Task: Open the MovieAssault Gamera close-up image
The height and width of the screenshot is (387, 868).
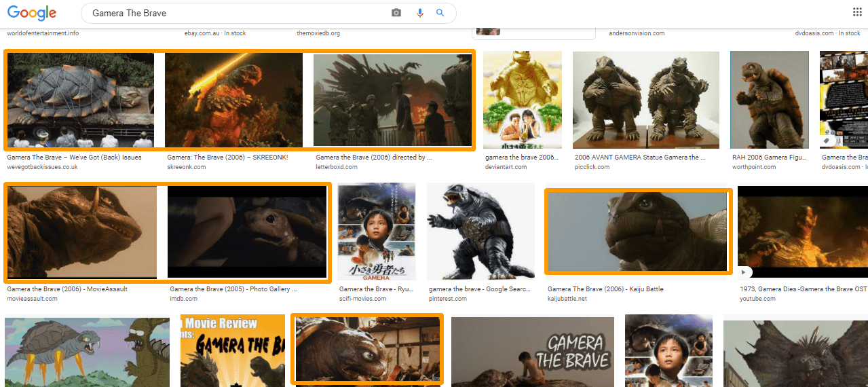Action: click(81, 232)
